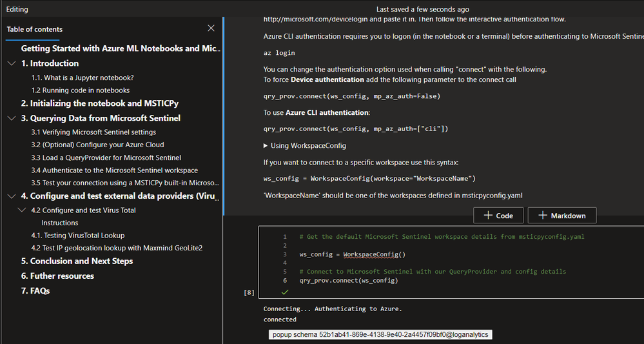Jump to 6. Futher resources
This screenshot has width=644, height=344.
click(57, 276)
